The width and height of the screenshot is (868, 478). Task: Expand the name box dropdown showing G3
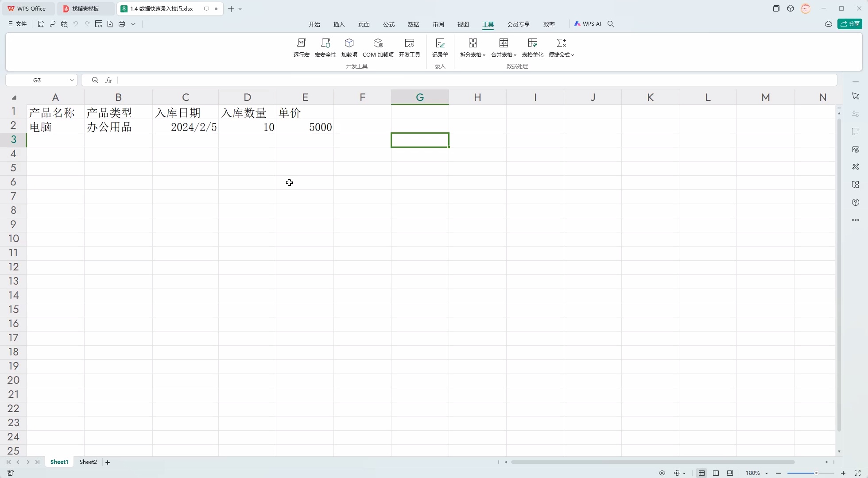tap(72, 80)
